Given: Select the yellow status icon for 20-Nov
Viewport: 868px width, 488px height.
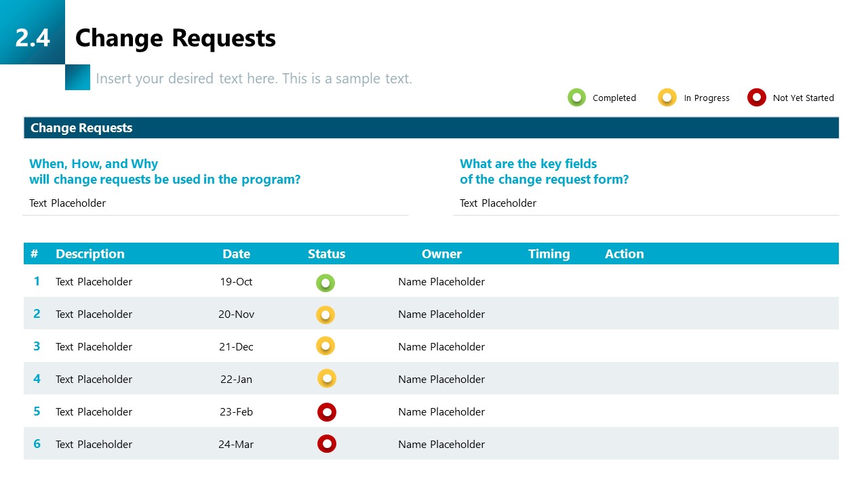Looking at the screenshot, I should [x=325, y=314].
